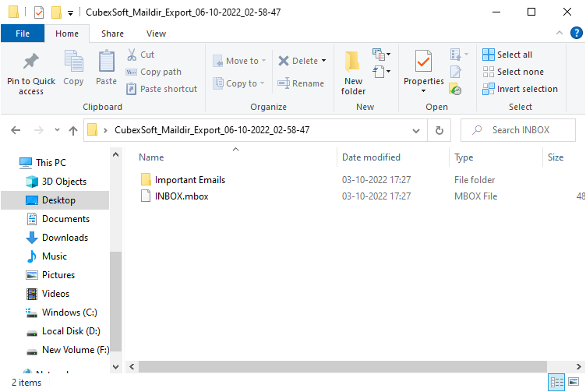This screenshot has height=392, width=586.
Task: Open Videos in navigation pane
Action: [x=48, y=294]
